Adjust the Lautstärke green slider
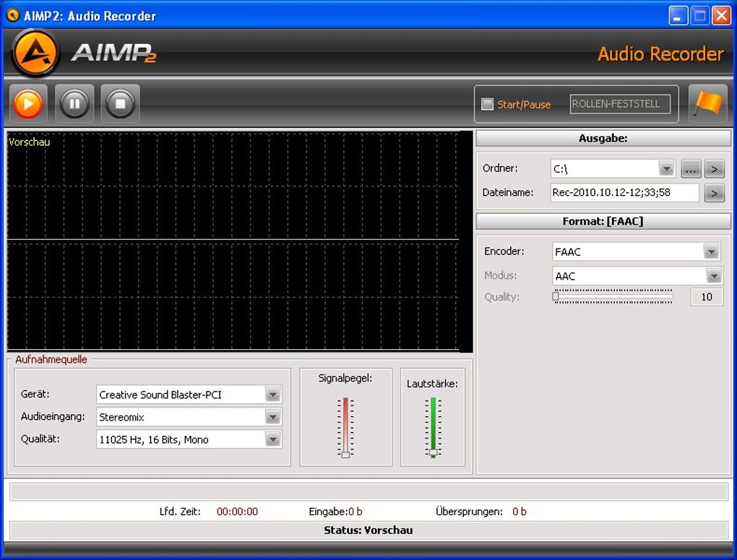 click(433, 427)
